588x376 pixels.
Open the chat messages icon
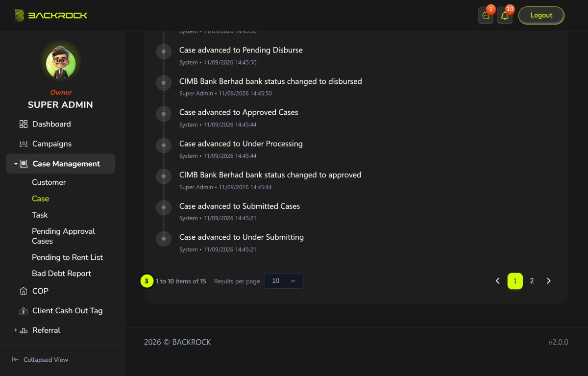coord(486,16)
